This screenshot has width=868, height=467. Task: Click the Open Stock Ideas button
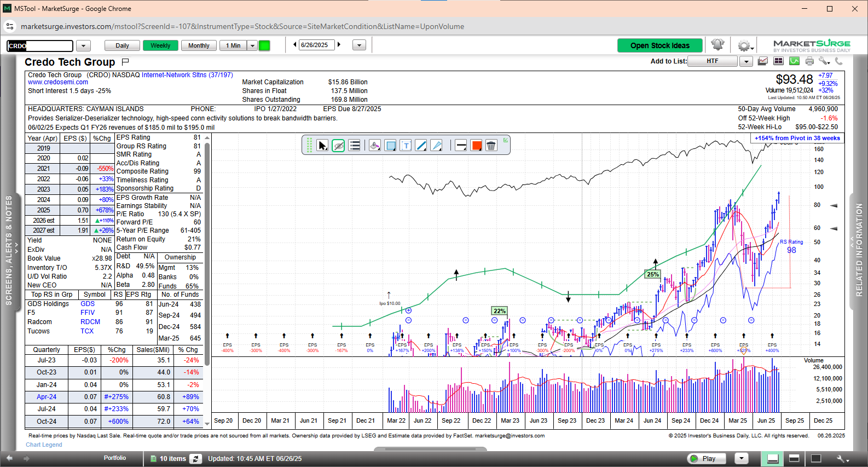[659, 45]
